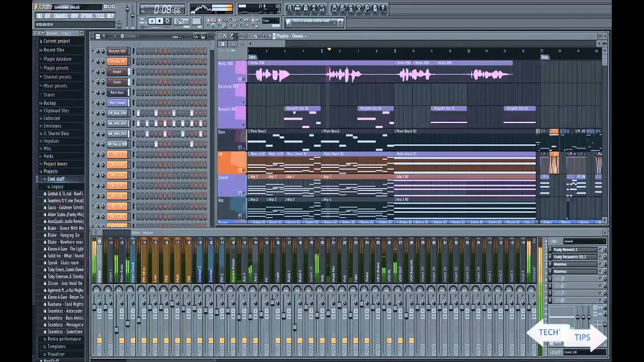Show the step sequencer via toolbar icon
644x362 pixels.
pos(298,9)
